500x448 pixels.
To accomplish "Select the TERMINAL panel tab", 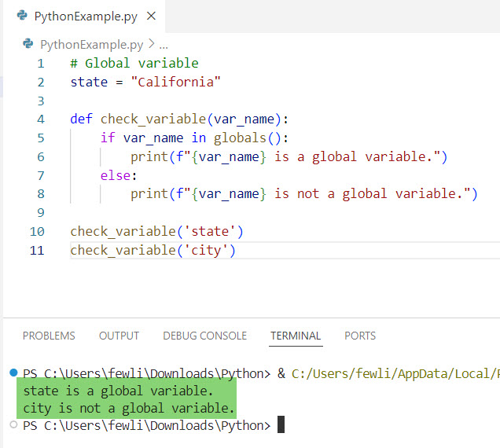I will (x=296, y=336).
